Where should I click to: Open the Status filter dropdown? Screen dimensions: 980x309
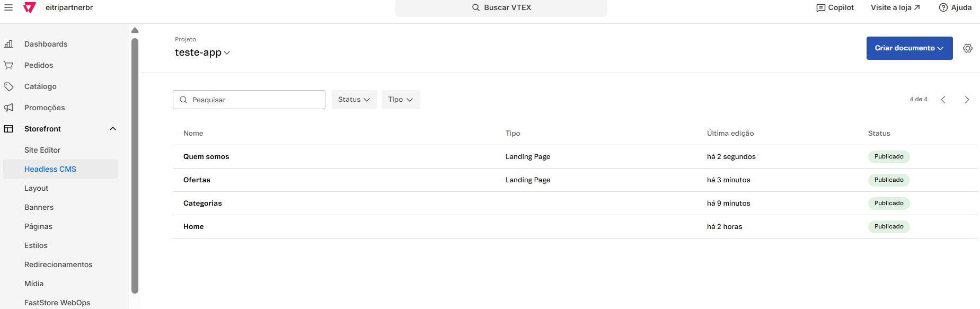click(x=354, y=100)
